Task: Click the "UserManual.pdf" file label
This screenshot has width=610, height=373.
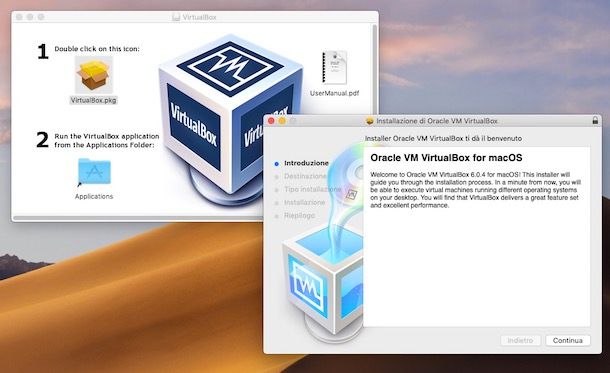Action: click(335, 93)
